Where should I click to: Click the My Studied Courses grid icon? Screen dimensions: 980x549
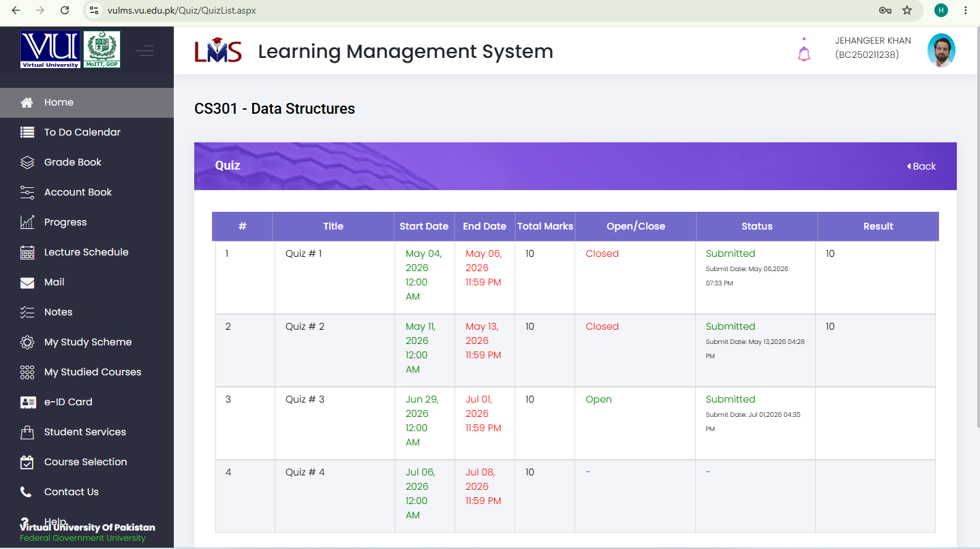click(x=27, y=373)
